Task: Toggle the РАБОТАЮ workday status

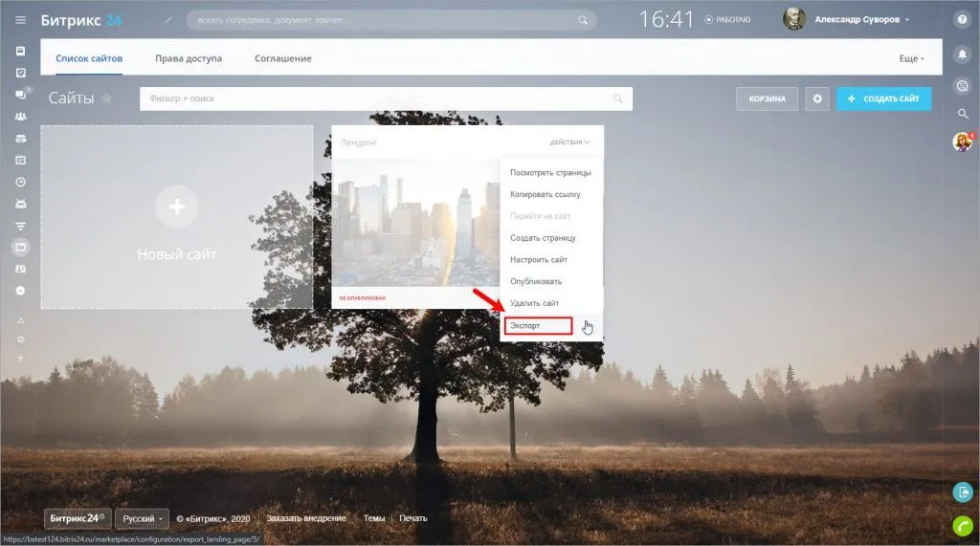Action: coord(727,20)
